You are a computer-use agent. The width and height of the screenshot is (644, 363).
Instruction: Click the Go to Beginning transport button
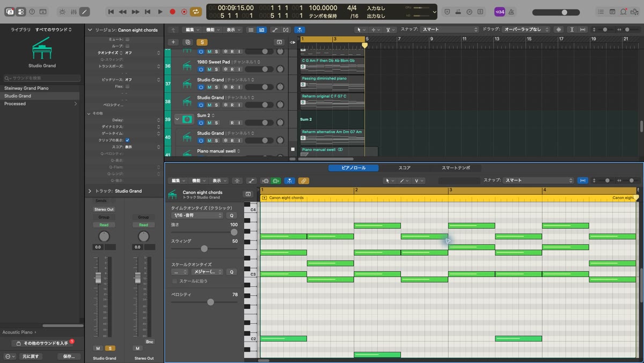pos(111,11)
